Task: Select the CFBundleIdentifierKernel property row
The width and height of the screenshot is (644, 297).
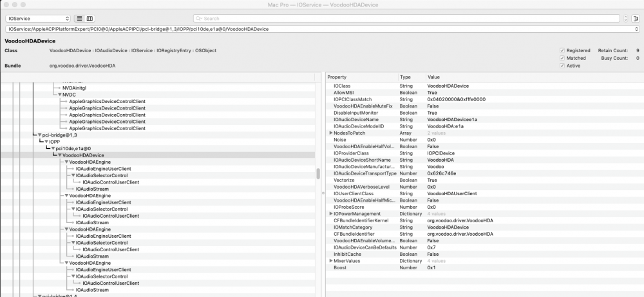Action: pyautogui.click(x=485, y=220)
